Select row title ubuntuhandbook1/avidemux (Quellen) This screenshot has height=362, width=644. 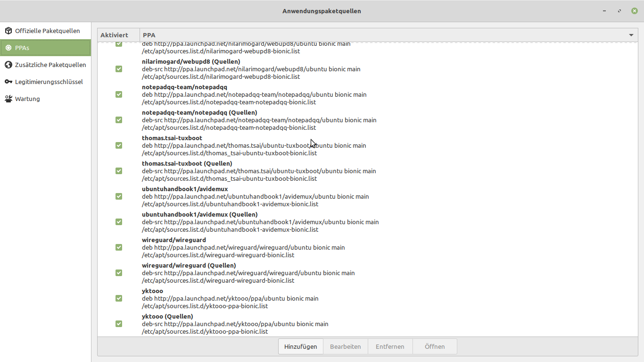[x=200, y=214]
